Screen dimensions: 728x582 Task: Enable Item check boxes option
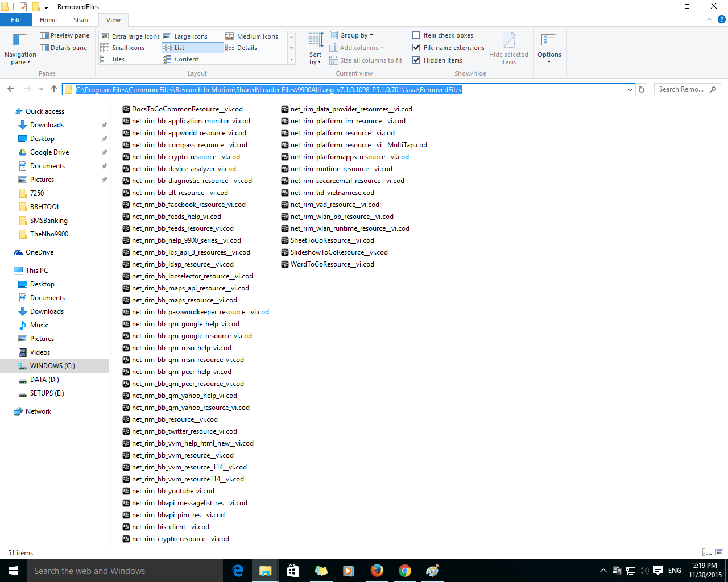tap(416, 35)
